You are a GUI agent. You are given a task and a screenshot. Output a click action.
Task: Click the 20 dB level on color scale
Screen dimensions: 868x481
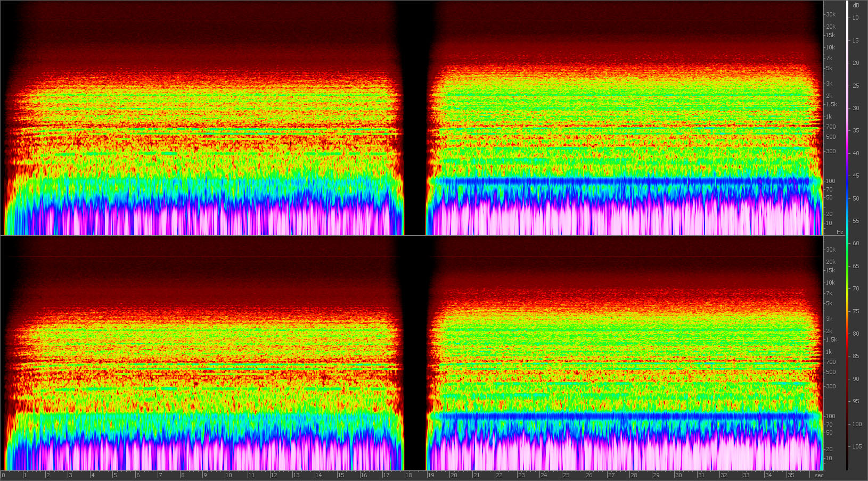pyautogui.click(x=856, y=63)
